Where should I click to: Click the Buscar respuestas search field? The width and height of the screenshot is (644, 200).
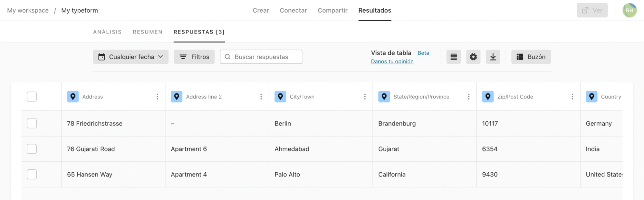(x=261, y=57)
